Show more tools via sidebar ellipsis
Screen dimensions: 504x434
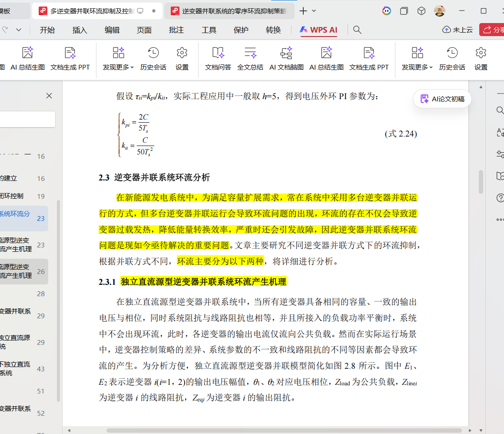500,220
